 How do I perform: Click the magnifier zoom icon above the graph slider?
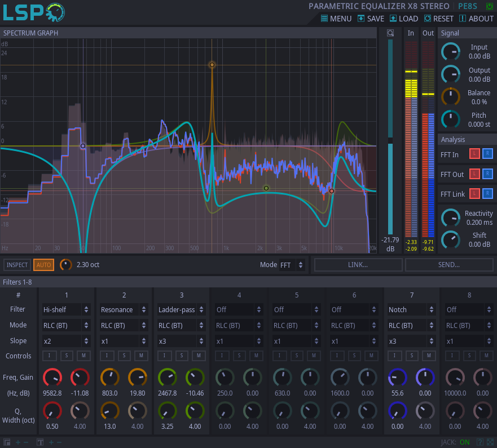[390, 33]
